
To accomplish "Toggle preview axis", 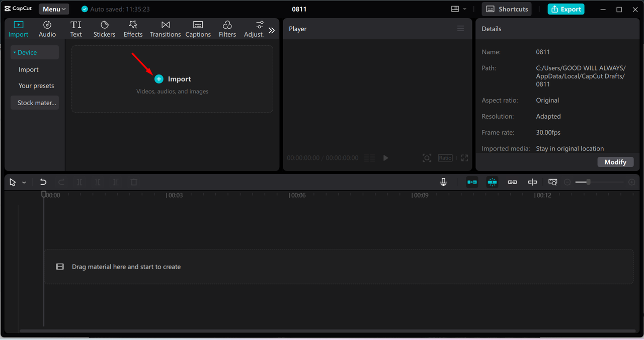I will pos(532,182).
